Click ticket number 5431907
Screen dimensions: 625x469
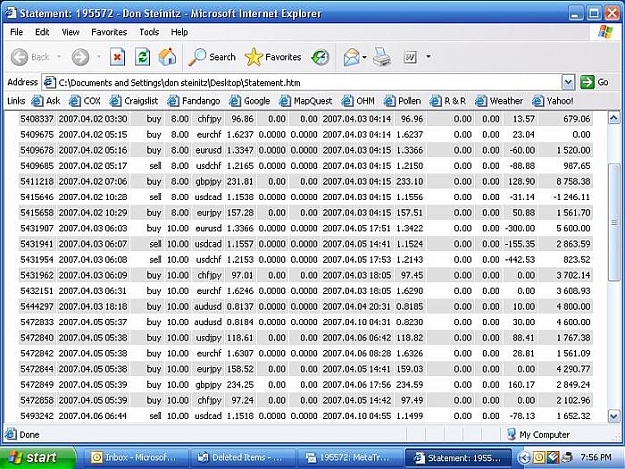point(37,228)
